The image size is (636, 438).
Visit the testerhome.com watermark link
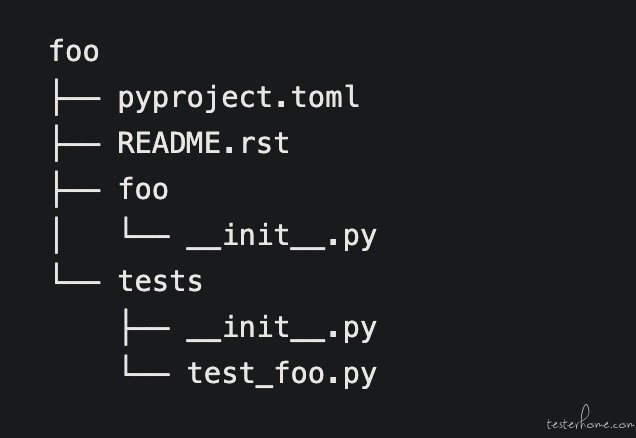coord(590,423)
